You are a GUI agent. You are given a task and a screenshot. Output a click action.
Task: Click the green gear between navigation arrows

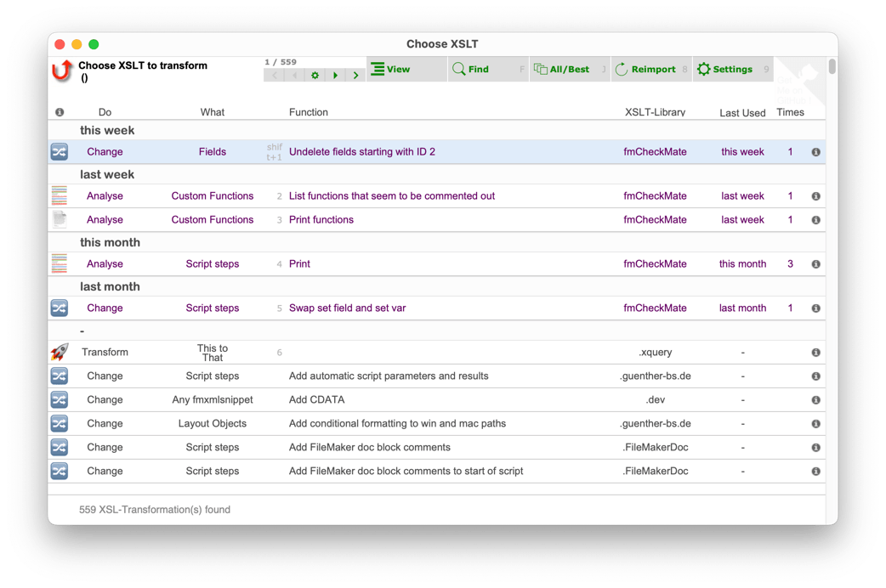315,75
